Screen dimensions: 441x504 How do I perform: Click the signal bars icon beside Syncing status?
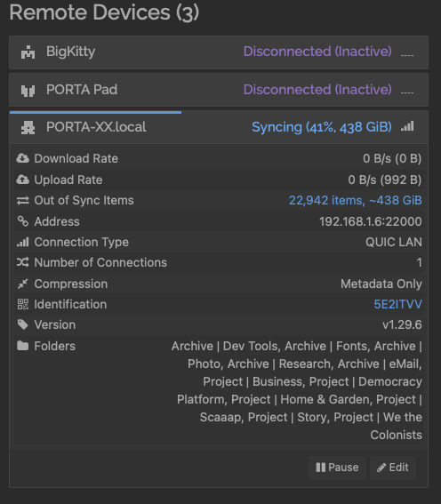click(x=407, y=126)
